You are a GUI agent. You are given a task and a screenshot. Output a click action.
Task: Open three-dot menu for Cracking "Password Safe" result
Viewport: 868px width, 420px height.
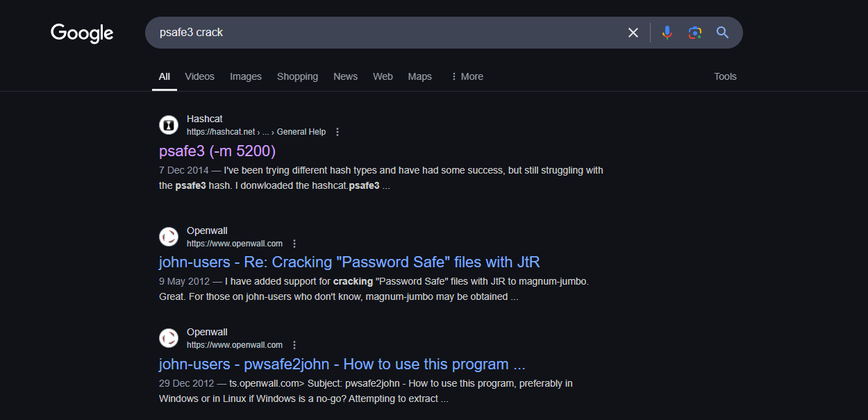294,244
